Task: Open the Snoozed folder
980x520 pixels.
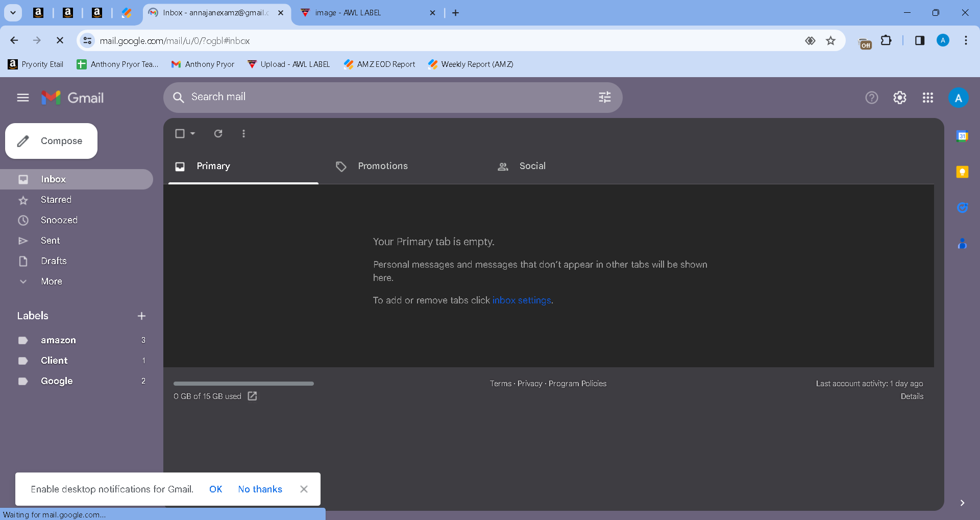Action: click(x=77, y=220)
